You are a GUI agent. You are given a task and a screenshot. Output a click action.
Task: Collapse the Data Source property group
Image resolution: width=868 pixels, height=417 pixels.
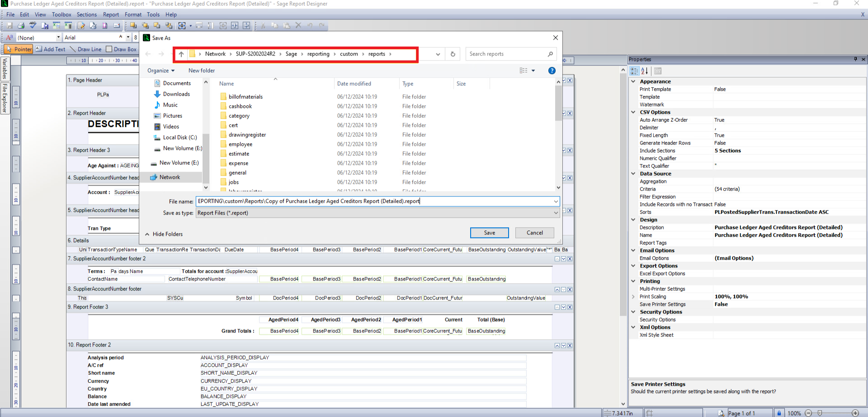tap(633, 174)
